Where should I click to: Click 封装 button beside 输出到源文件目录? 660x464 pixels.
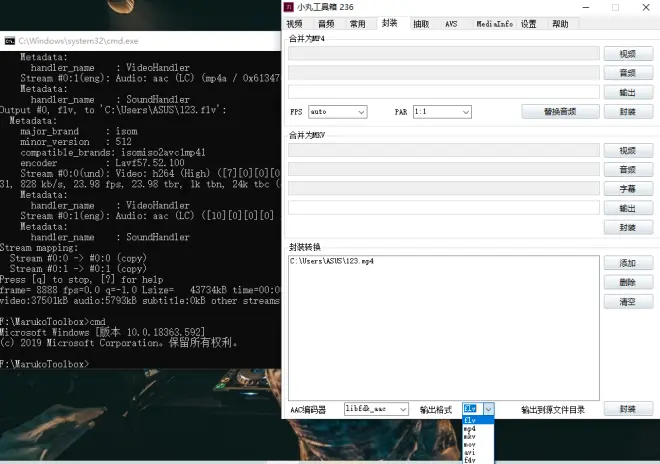628,409
